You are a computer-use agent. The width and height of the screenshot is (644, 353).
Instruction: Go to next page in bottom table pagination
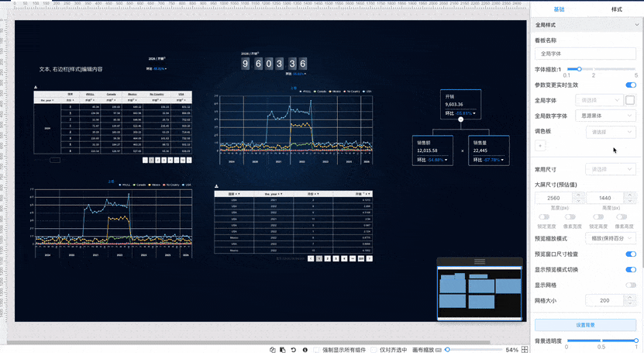coord(369,258)
